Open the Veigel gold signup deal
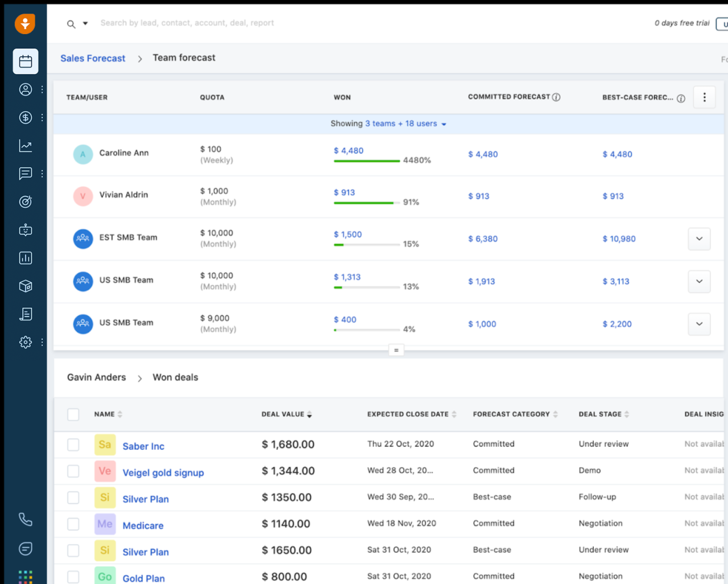Viewport: 728px width, 584px height. click(x=163, y=472)
